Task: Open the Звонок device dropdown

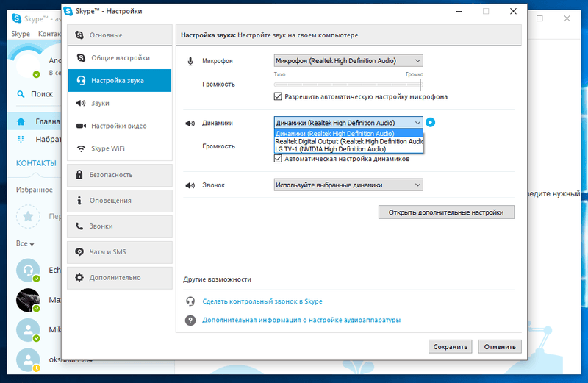Action: 348,185
